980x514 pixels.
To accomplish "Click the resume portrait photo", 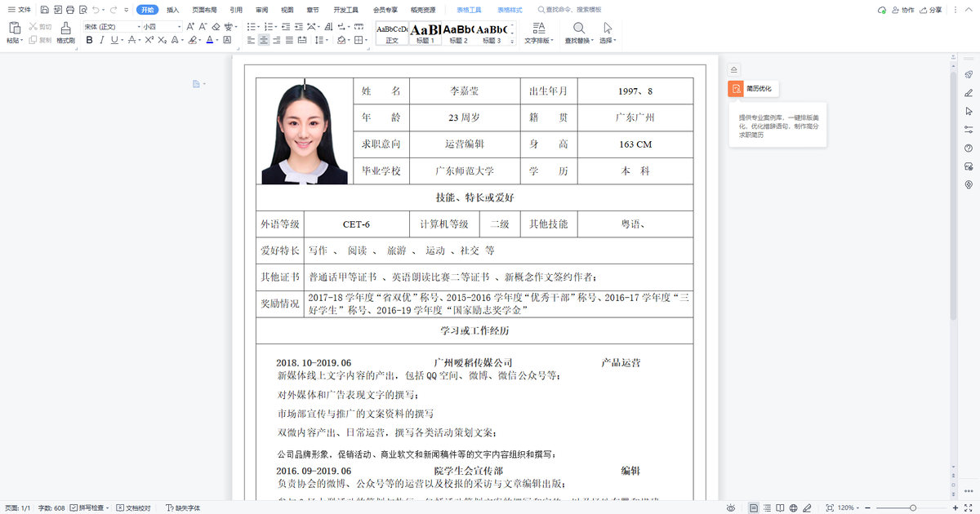I will pos(305,132).
